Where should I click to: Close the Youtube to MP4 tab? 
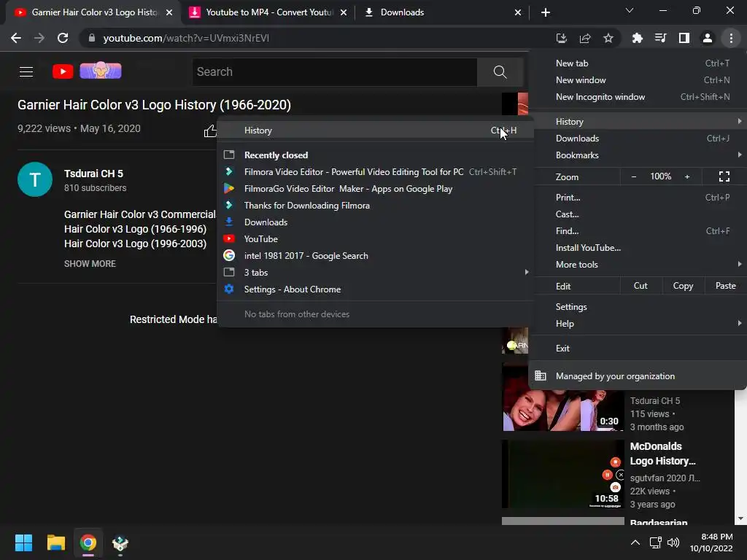344,12
